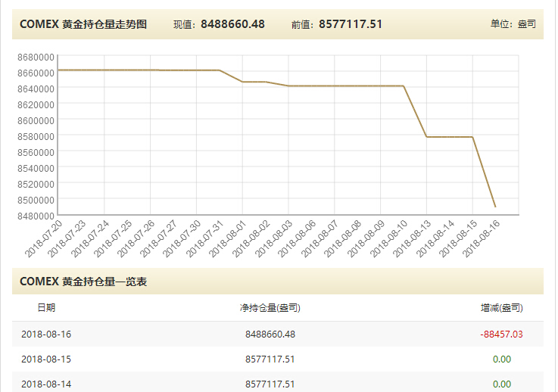Select the 2018-08-16 date cell
The height and width of the screenshot is (392, 558).
coord(46,334)
